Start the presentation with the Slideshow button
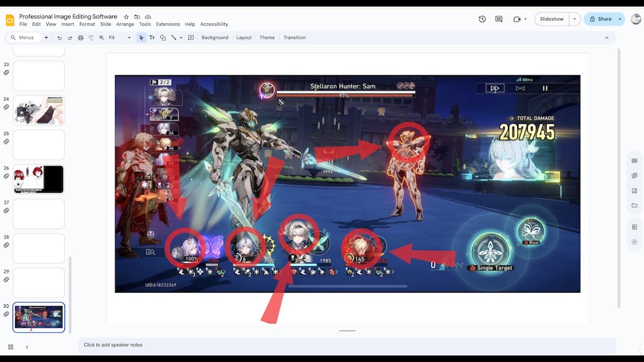Image resolution: width=644 pixels, height=362 pixels. [x=552, y=19]
